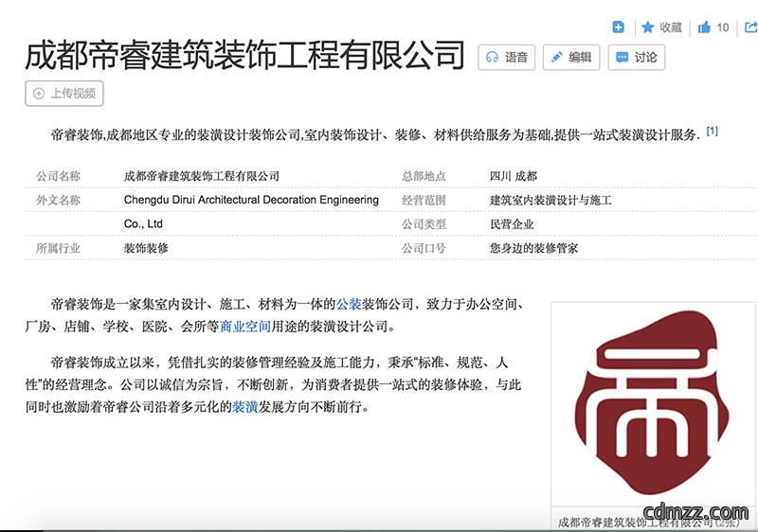Play the 语音 voice reading button
Viewport: 758px width, 532px height.
coord(507,58)
